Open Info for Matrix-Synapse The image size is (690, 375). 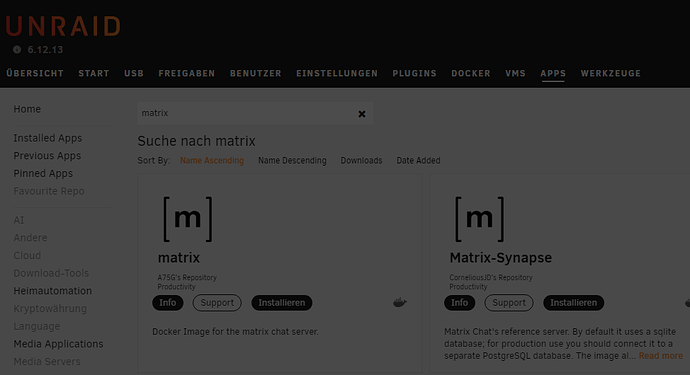pyautogui.click(x=459, y=303)
